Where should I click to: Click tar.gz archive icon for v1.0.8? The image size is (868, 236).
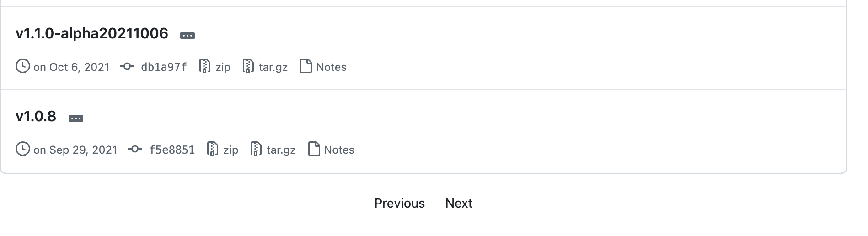pyautogui.click(x=256, y=149)
